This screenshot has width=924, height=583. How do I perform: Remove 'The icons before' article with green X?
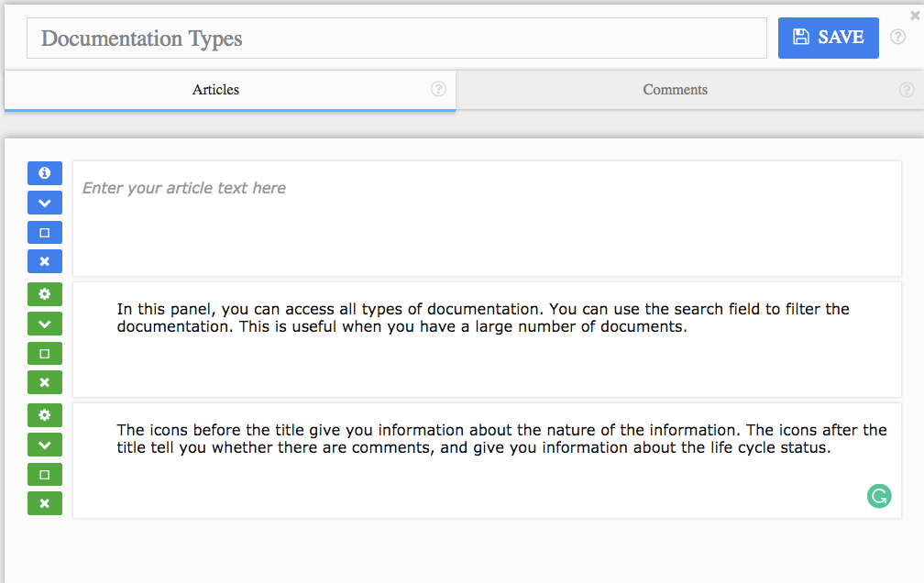pyautogui.click(x=45, y=503)
